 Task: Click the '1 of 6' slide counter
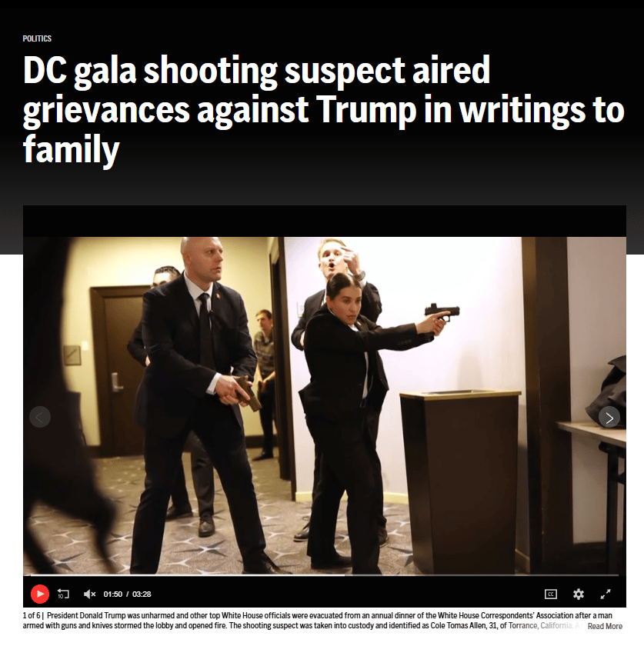32,615
